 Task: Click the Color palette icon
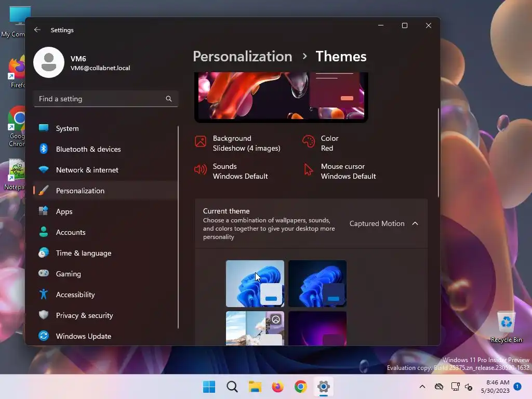[309, 141]
